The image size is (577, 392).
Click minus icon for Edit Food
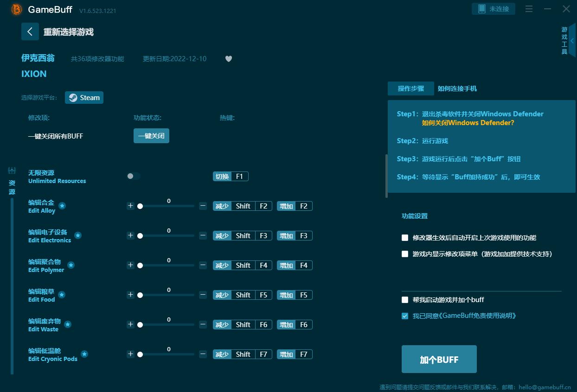tap(203, 295)
